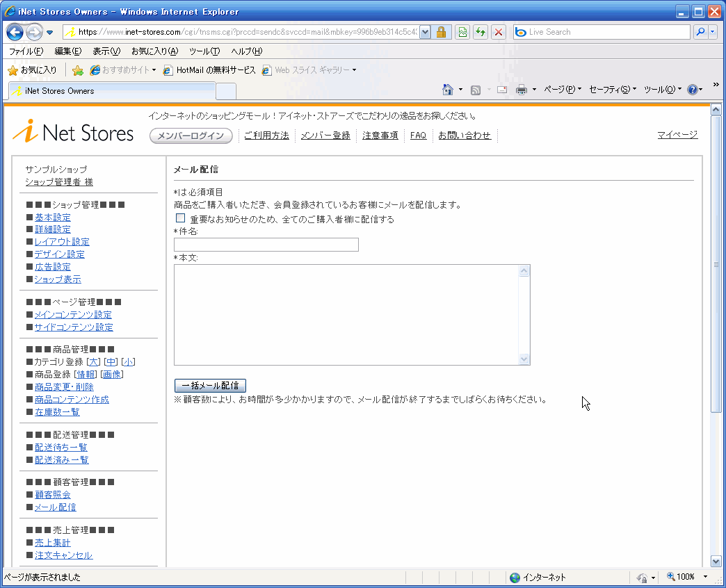Click the 件名 subject input field
726x588 pixels.
tap(266, 245)
